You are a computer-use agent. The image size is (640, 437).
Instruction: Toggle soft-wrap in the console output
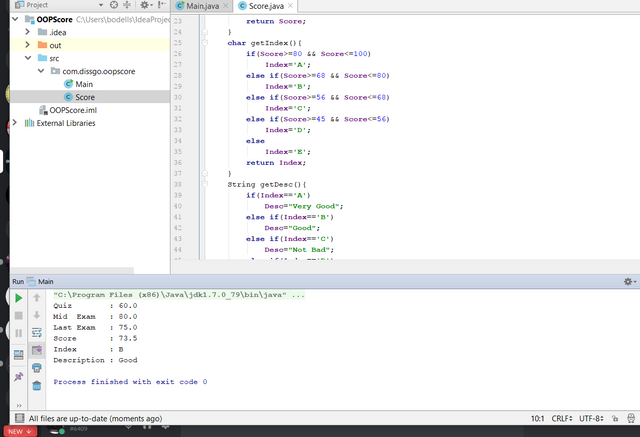(x=37, y=333)
